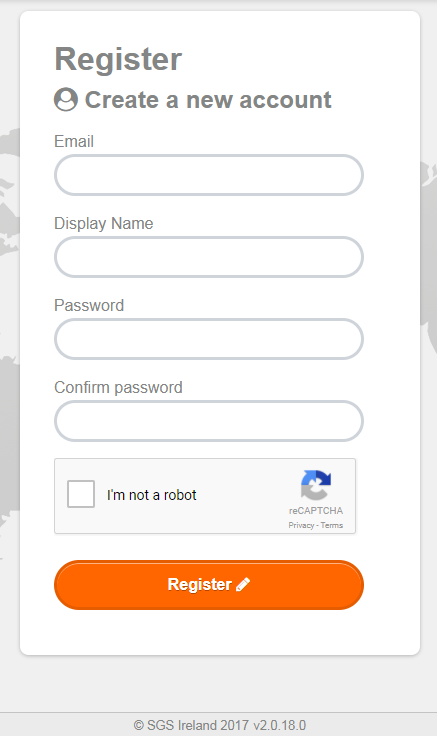The image size is (437, 736).
Task: Click the Display Name label
Action: click(x=104, y=223)
